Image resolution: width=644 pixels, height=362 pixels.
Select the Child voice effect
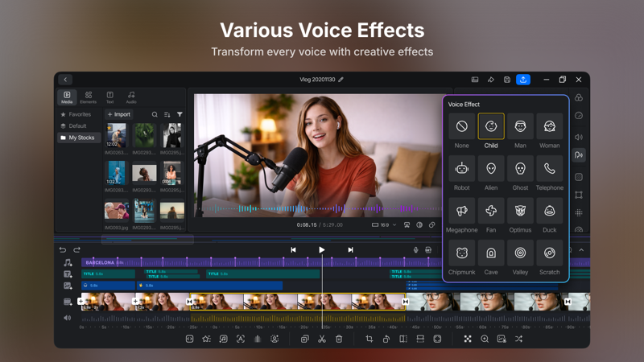[x=491, y=126]
